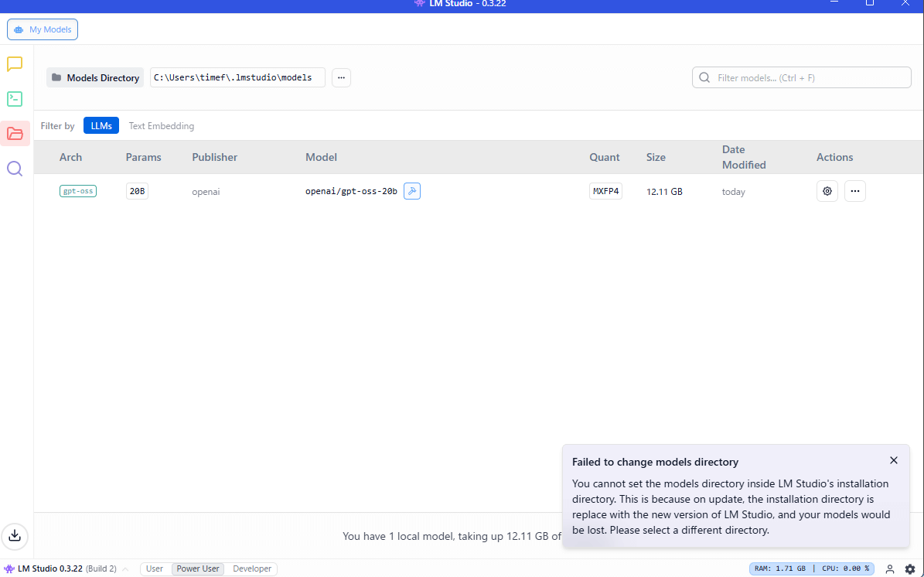The height and width of the screenshot is (577, 924).
Task: Sort by the Model column header
Action: pos(321,157)
